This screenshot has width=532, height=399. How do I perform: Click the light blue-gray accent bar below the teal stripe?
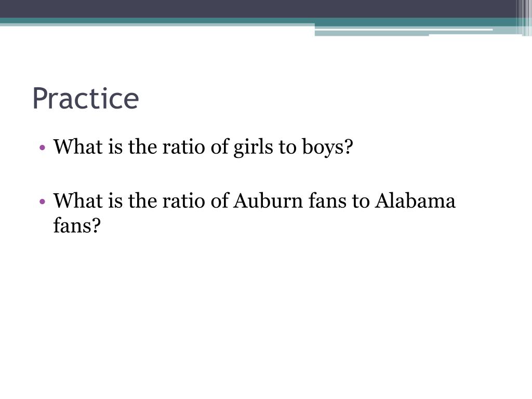click(371, 33)
